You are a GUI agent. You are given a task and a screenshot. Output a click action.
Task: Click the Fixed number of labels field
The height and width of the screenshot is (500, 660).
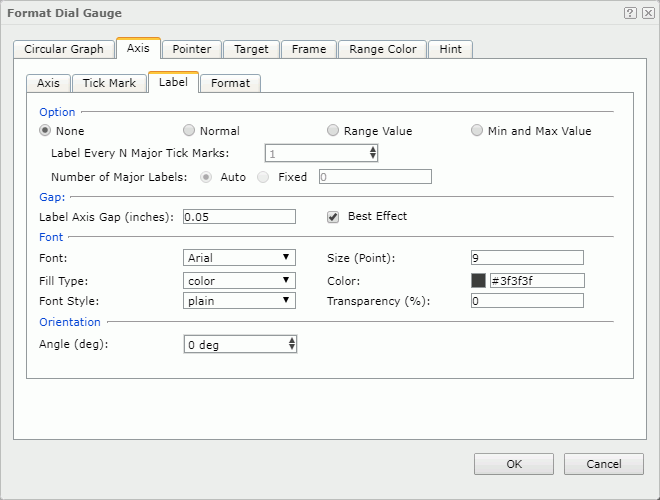375,177
